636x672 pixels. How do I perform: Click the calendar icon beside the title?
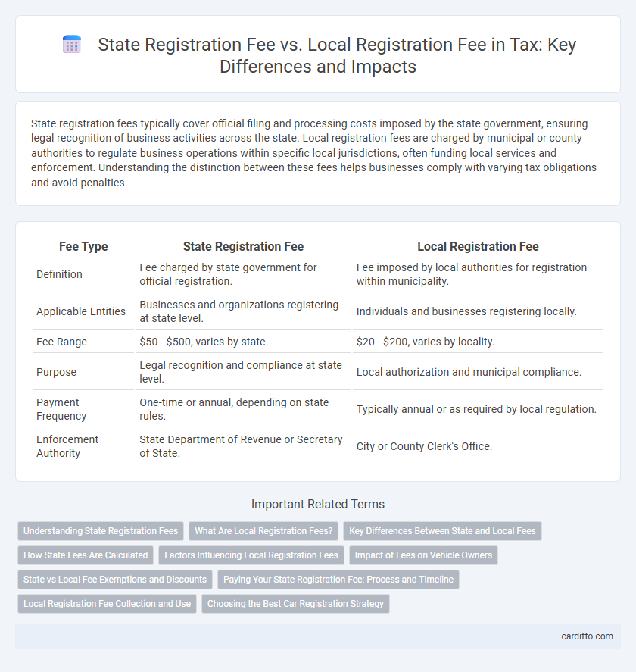coord(71,45)
